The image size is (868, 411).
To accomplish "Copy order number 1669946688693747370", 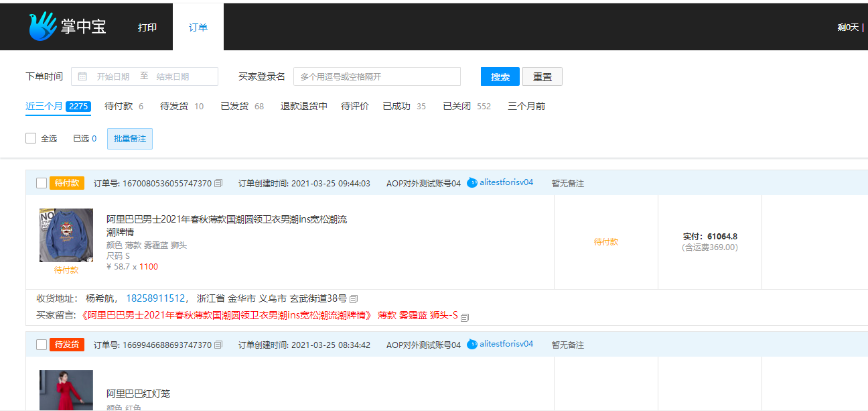I will coord(218,345).
